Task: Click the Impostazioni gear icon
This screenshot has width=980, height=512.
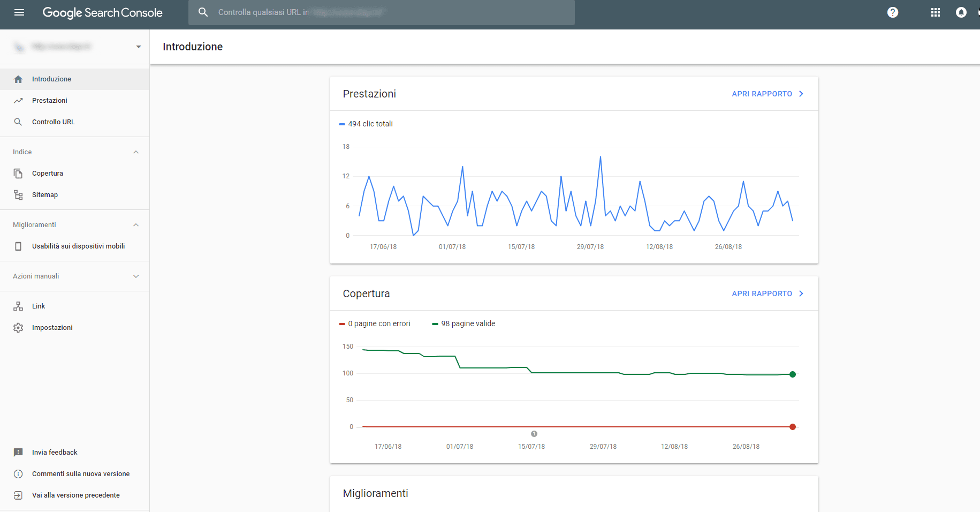Action: point(18,328)
